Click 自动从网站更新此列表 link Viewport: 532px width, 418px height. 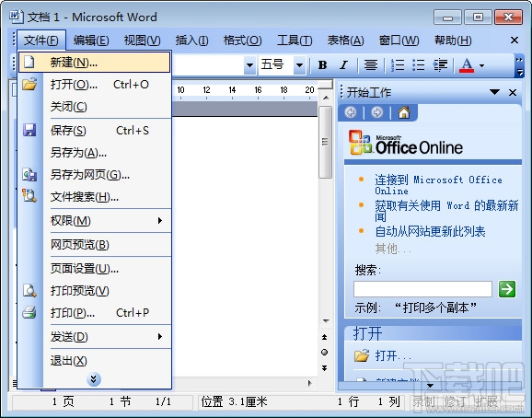click(430, 231)
